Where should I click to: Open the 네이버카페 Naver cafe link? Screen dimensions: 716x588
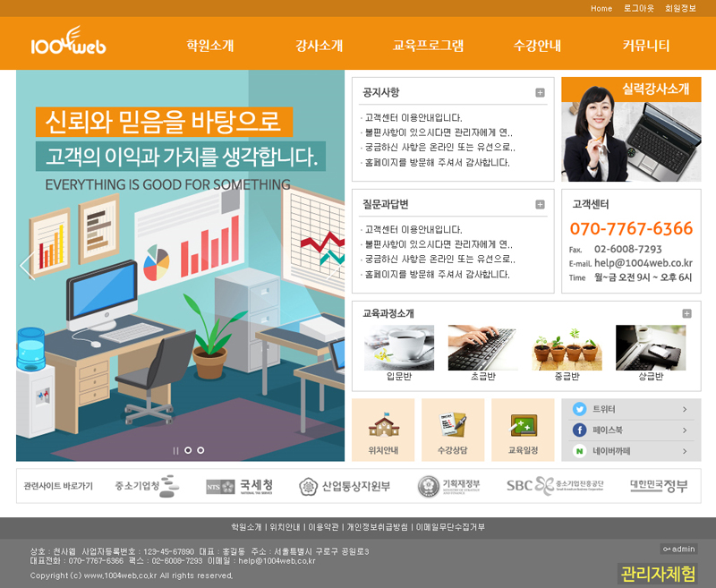631,452
